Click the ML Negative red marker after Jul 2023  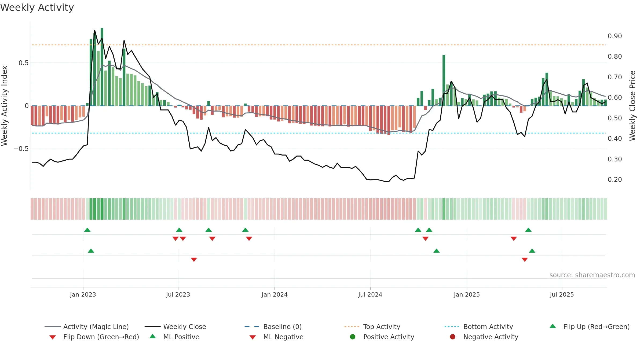pos(194,259)
